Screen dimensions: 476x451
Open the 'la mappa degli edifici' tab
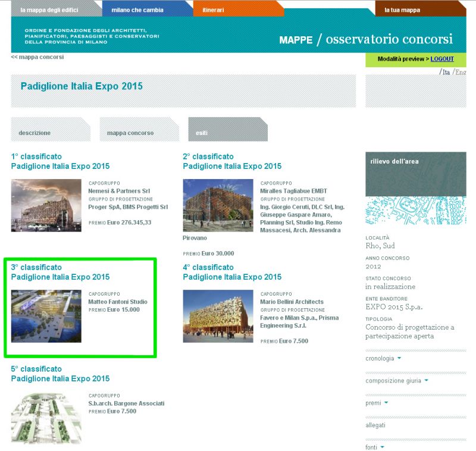tap(49, 10)
